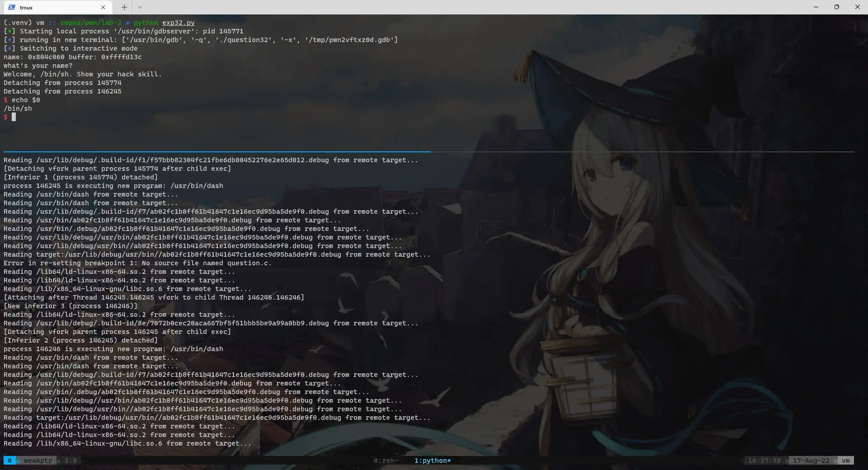Click the horizontal pane divider line
868x470 pixels.
click(x=429, y=151)
